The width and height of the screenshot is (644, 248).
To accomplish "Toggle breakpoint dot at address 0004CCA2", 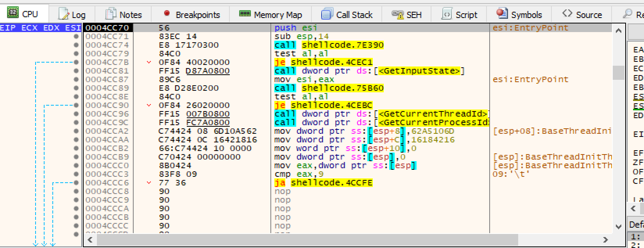I will coord(76,131).
